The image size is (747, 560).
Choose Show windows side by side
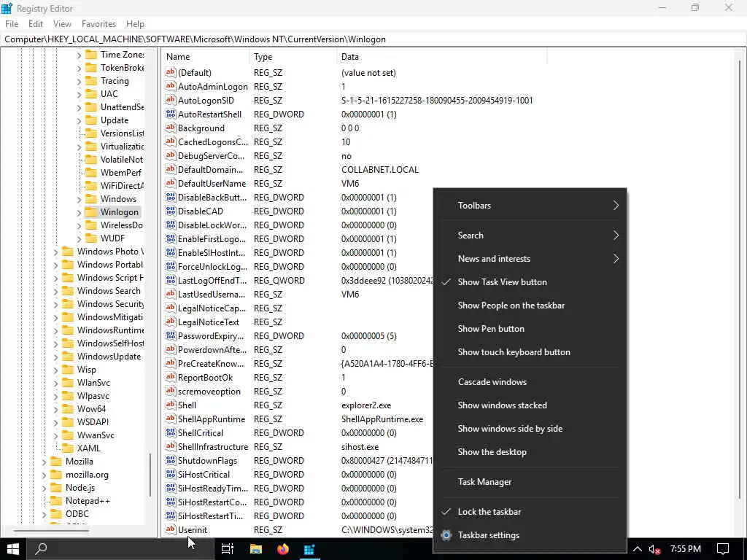point(530,429)
